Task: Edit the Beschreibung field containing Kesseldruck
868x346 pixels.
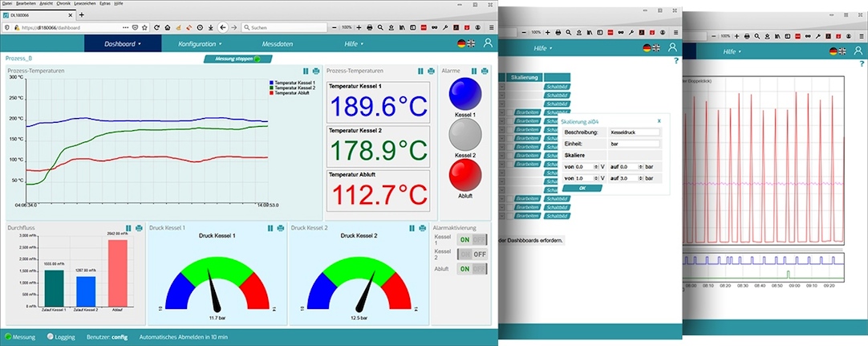Action: pyautogui.click(x=635, y=133)
